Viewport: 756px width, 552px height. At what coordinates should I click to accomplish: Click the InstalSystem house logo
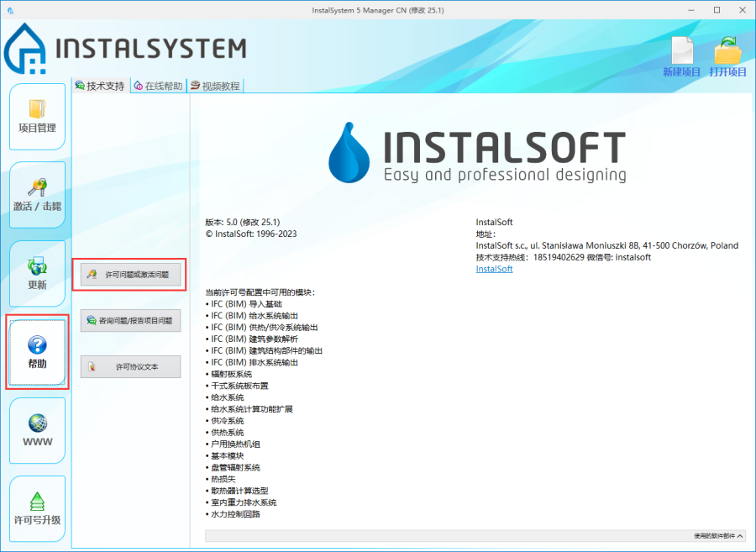[25, 48]
